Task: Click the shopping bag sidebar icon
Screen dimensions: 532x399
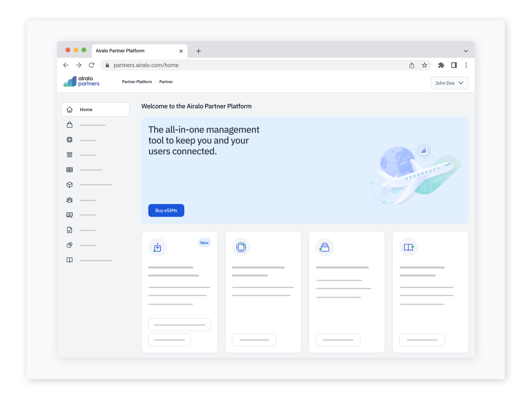Action: pyautogui.click(x=70, y=125)
